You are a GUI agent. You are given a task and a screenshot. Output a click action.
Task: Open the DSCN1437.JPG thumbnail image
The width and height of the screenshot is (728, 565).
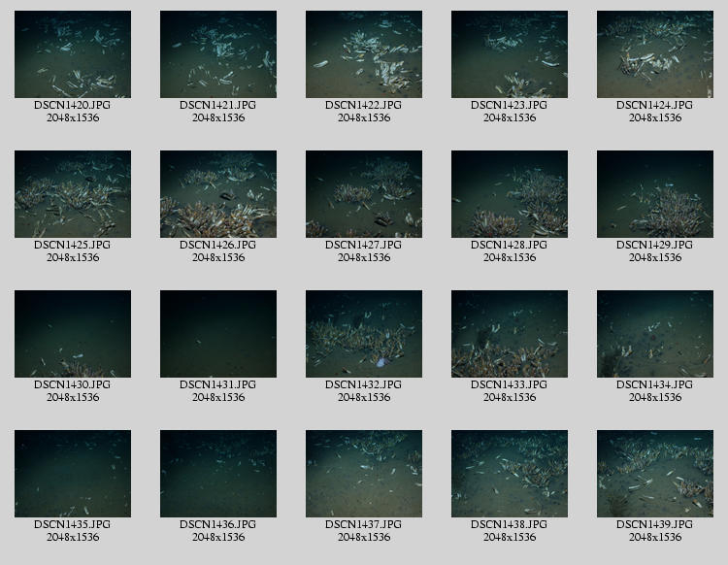[x=364, y=474]
